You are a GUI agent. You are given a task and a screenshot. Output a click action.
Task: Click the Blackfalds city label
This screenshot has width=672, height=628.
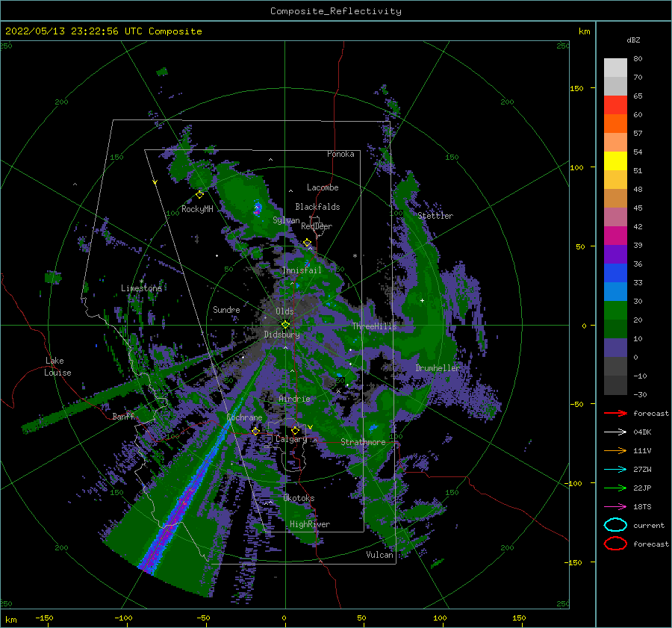(x=317, y=207)
